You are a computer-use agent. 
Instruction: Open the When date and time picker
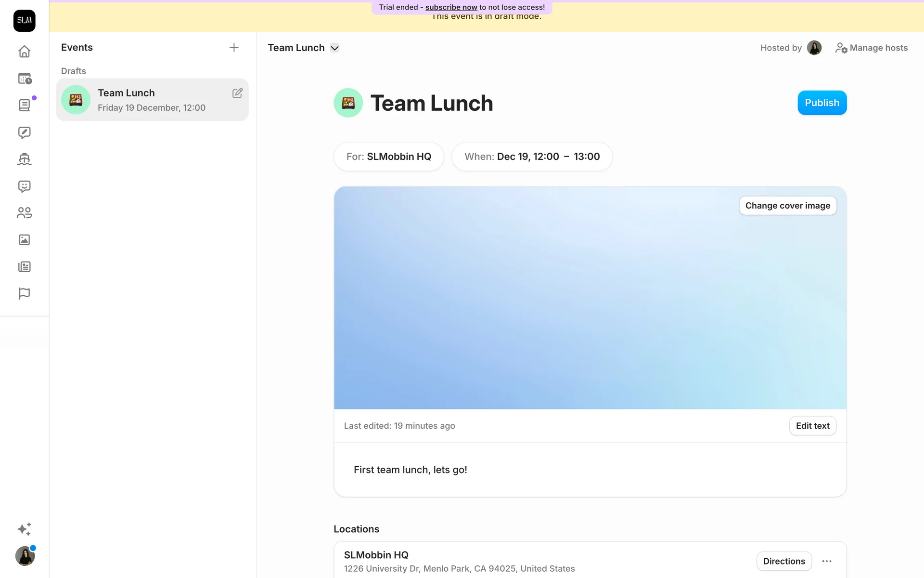[532, 157]
